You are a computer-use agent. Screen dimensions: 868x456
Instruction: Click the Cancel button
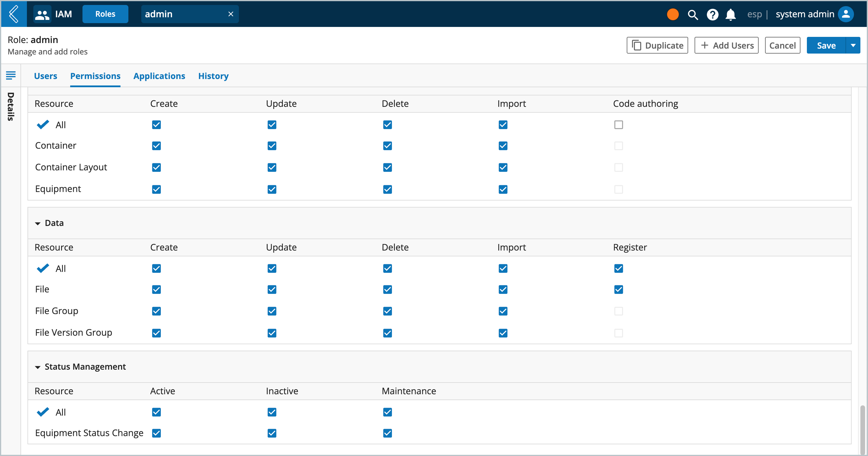pos(782,45)
